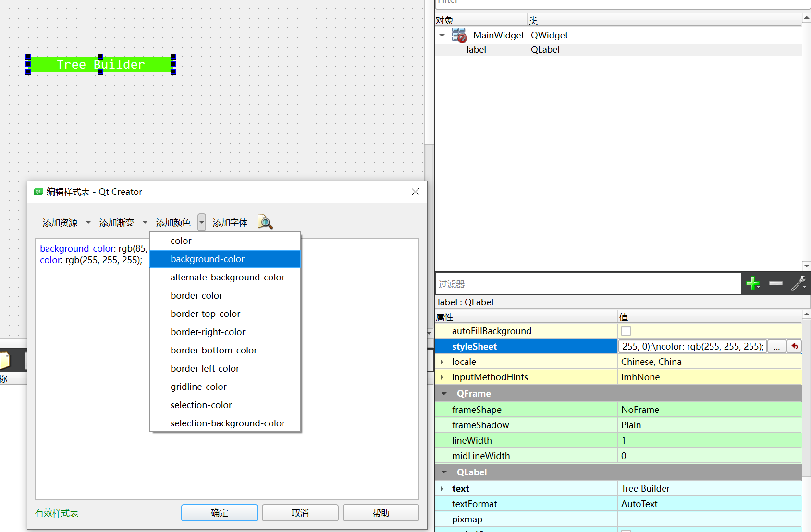Screen dimensions: 811x532
Task: Select the styleSheet property row
Action: pos(526,346)
